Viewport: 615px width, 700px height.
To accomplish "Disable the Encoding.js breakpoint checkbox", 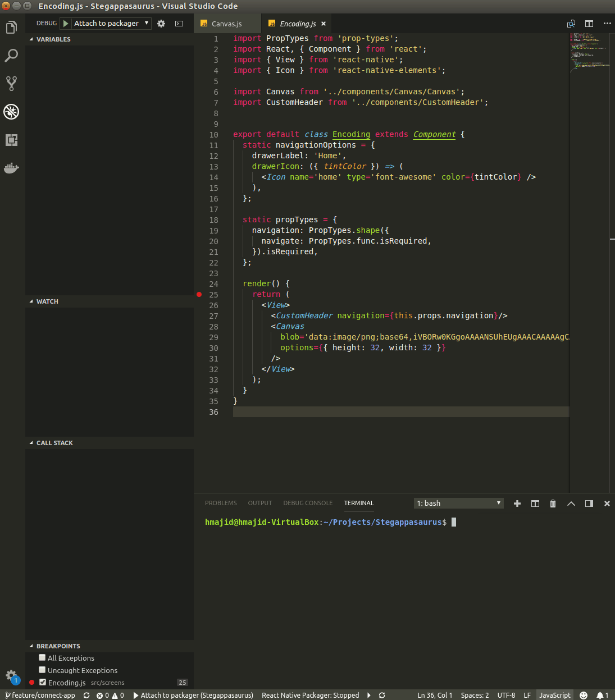I will point(43,682).
